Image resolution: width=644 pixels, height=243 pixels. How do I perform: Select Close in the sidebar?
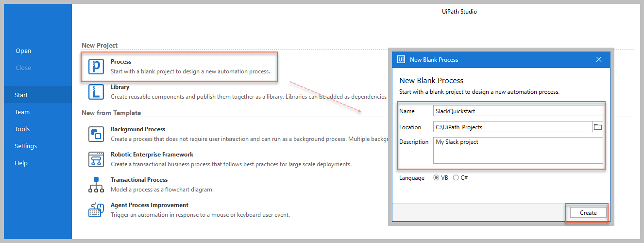click(23, 68)
